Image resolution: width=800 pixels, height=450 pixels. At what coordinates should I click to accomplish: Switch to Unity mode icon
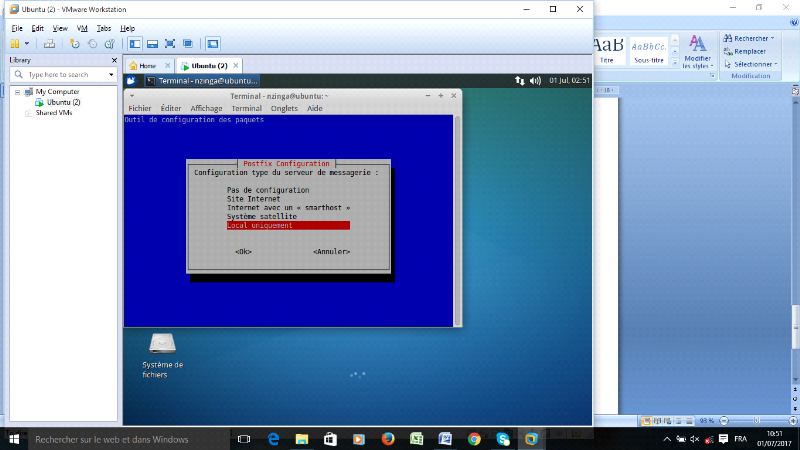[x=188, y=44]
